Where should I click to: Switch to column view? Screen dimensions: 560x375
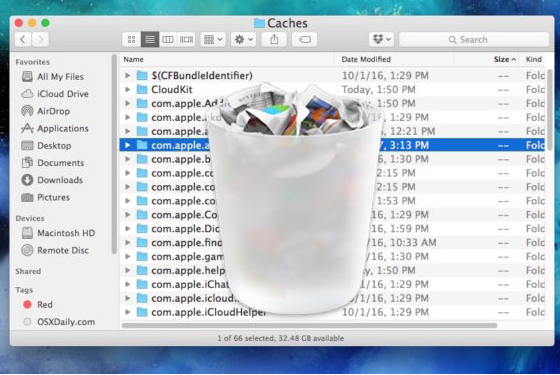(168, 39)
